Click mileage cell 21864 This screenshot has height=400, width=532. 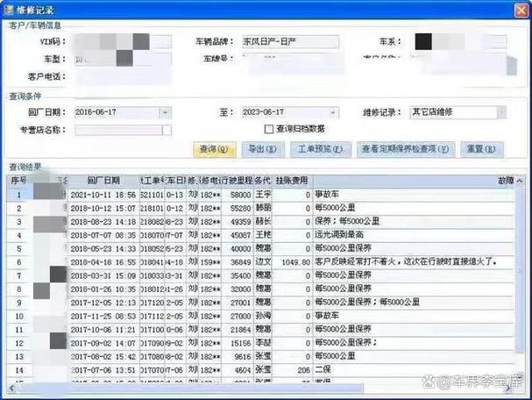point(238,330)
